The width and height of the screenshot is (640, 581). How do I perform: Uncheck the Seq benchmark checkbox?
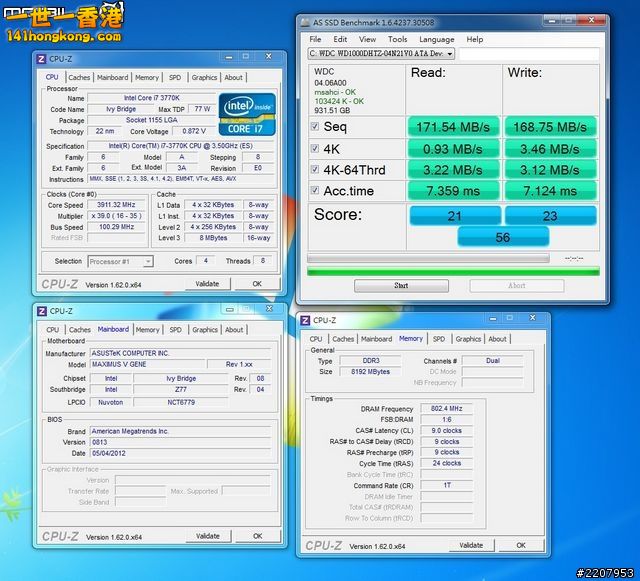(x=315, y=127)
